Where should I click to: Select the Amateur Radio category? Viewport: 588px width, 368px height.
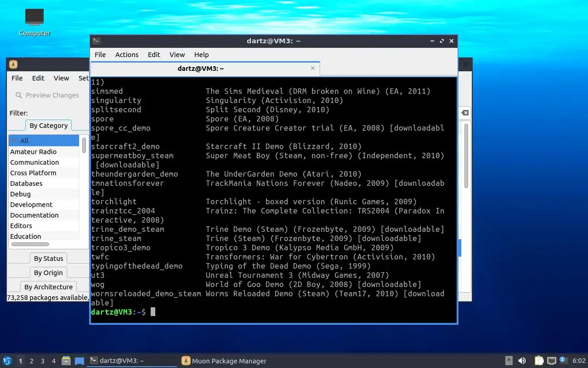(x=44, y=151)
